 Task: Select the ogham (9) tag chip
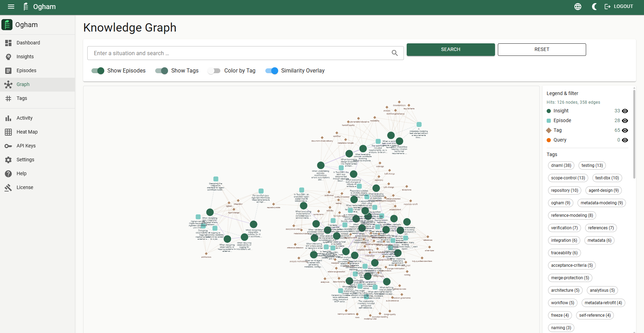[561, 203]
